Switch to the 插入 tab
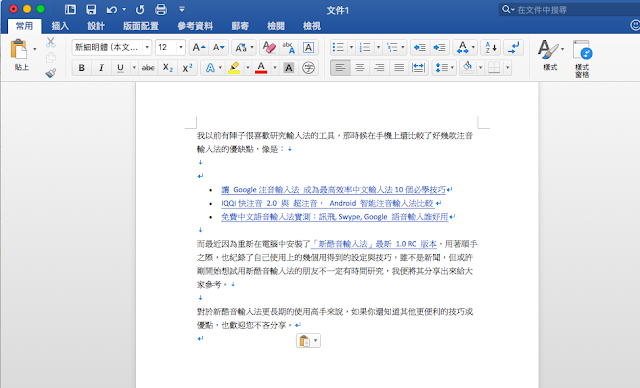This screenshot has height=388, width=640. click(x=60, y=26)
